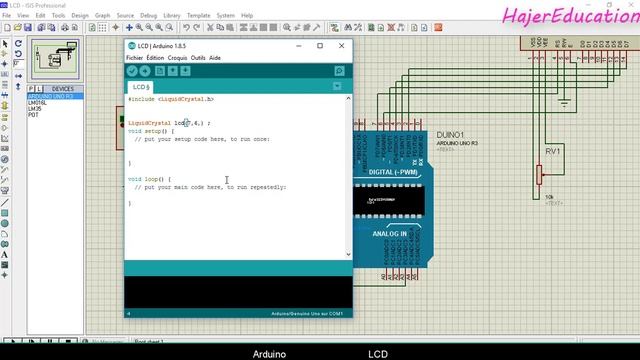640x360 pixels.
Task: Click the Zoom In magnifier icon
Action: coord(139,28)
